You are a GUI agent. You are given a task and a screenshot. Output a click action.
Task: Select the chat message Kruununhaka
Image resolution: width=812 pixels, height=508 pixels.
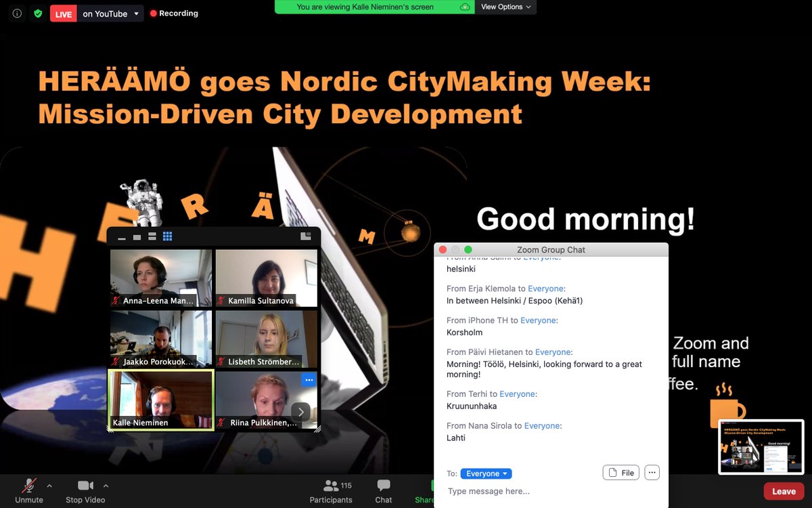[472, 406]
